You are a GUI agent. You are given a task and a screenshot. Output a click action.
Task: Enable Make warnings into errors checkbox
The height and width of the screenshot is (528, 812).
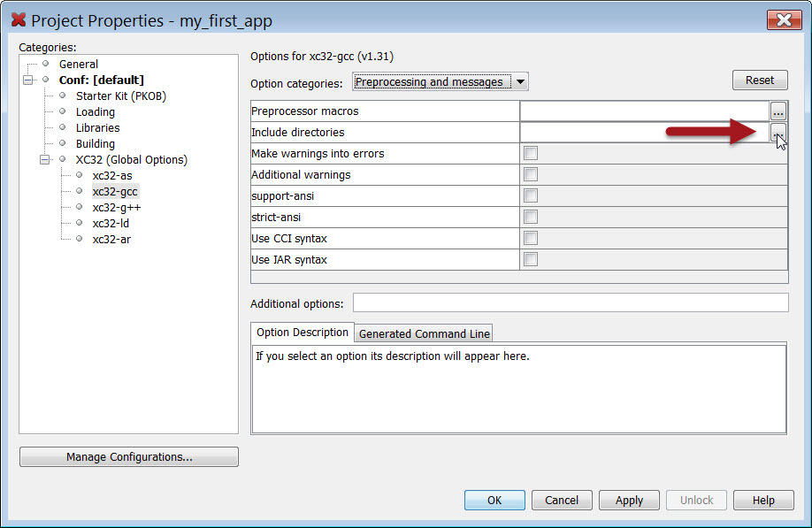(x=531, y=154)
